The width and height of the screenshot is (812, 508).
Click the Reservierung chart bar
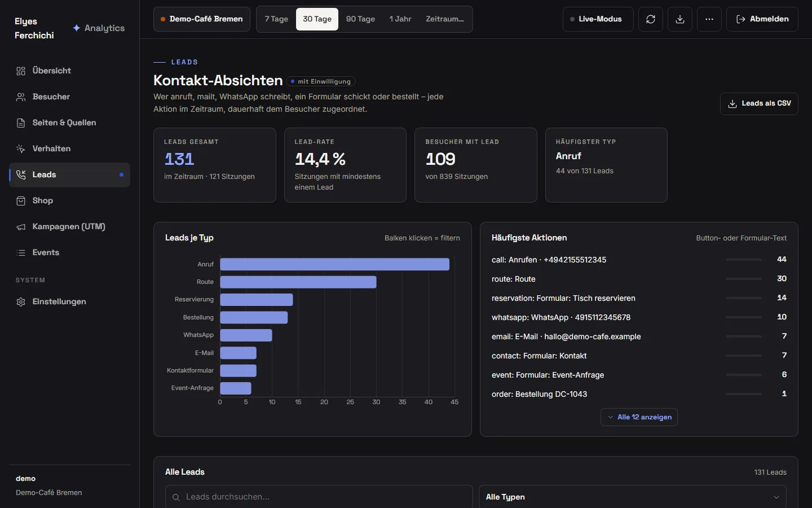[257, 300]
